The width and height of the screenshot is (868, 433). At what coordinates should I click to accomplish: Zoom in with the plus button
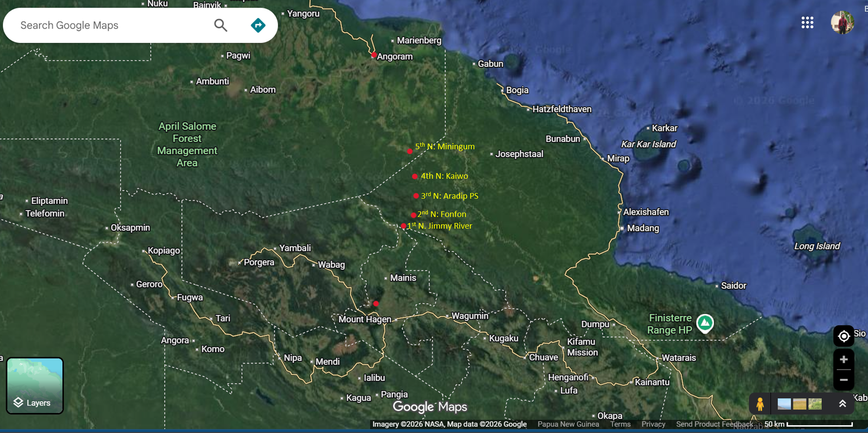click(843, 360)
